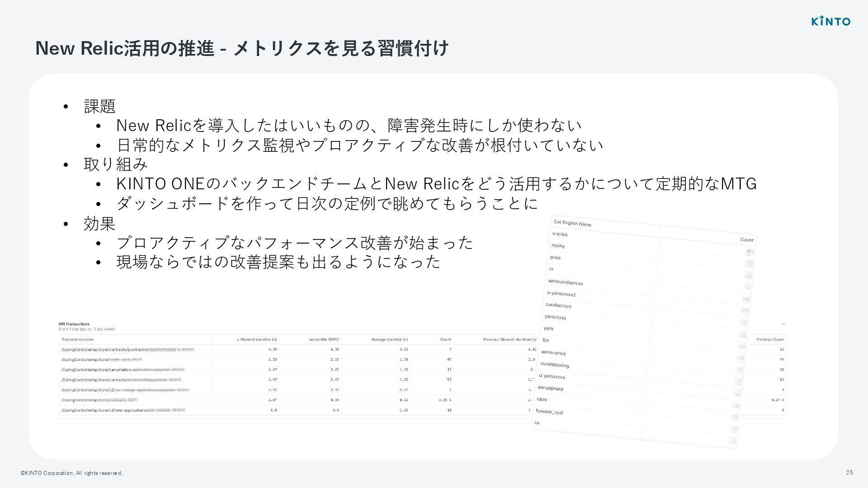Click average duration 3.65 cell
868x488 pixels.
click(404, 349)
